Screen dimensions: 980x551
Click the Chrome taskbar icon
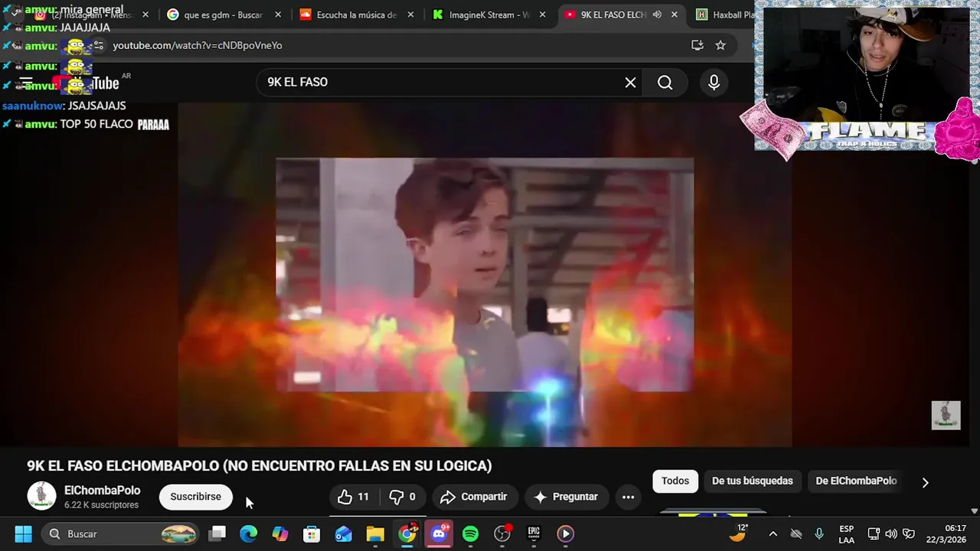tap(407, 533)
